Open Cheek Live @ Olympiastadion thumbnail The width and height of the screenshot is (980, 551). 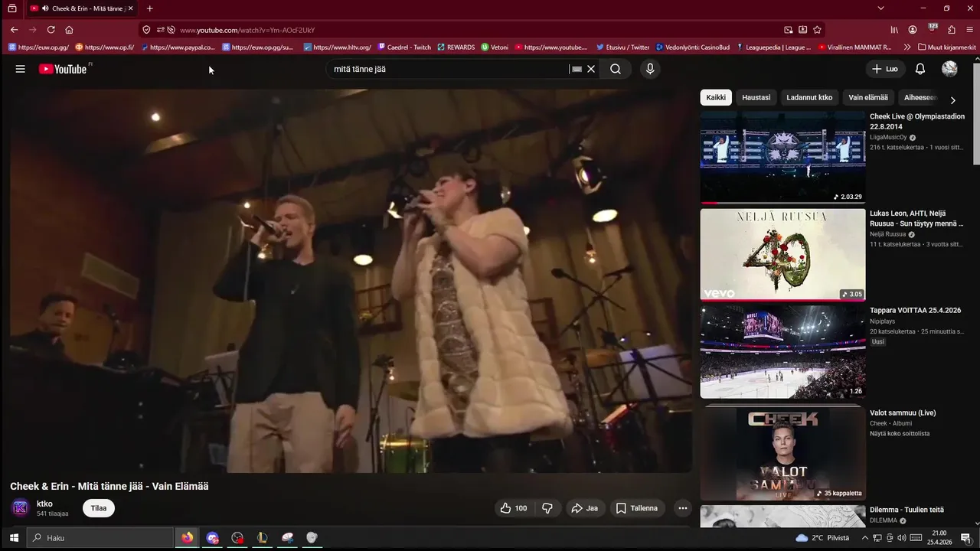coord(782,157)
